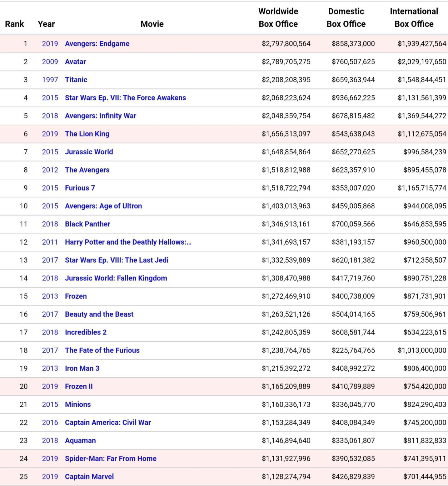
Task: Click year 2009 in the Avatar row
Action: (50, 62)
